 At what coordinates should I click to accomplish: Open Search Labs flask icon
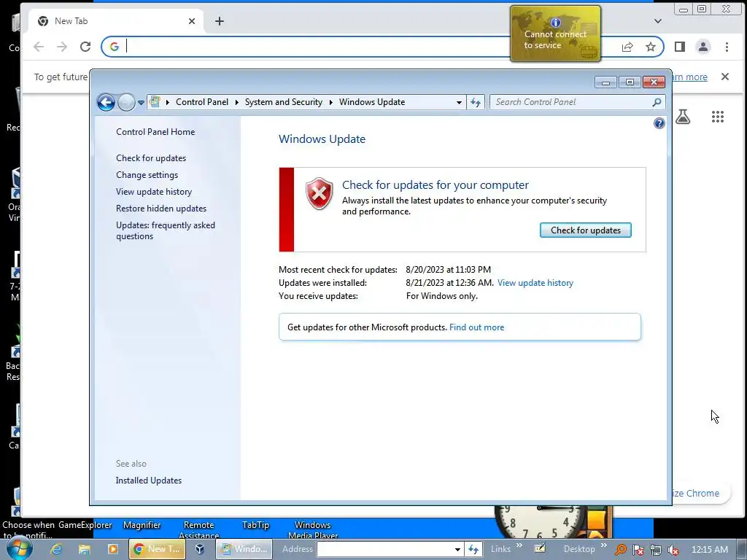tap(683, 117)
